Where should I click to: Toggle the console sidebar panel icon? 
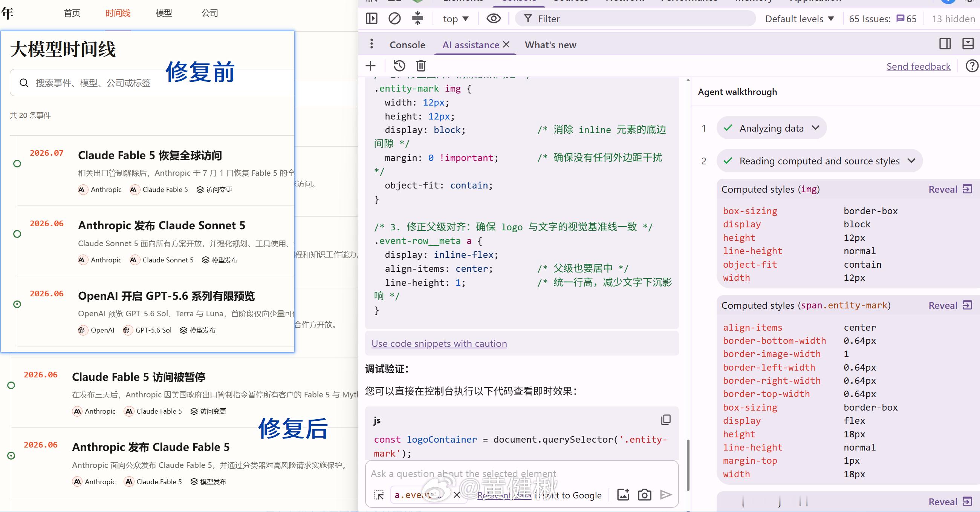click(x=371, y=18)
